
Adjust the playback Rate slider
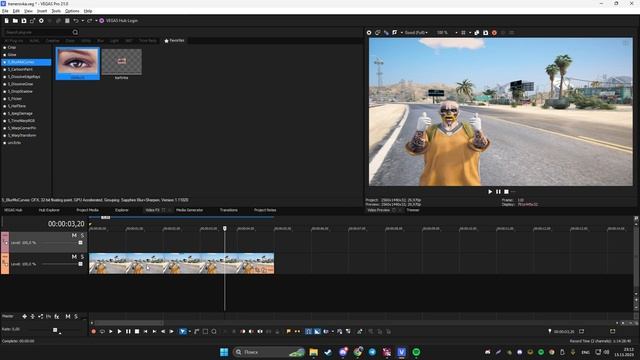pyautogui.click(x=55, y=330)
